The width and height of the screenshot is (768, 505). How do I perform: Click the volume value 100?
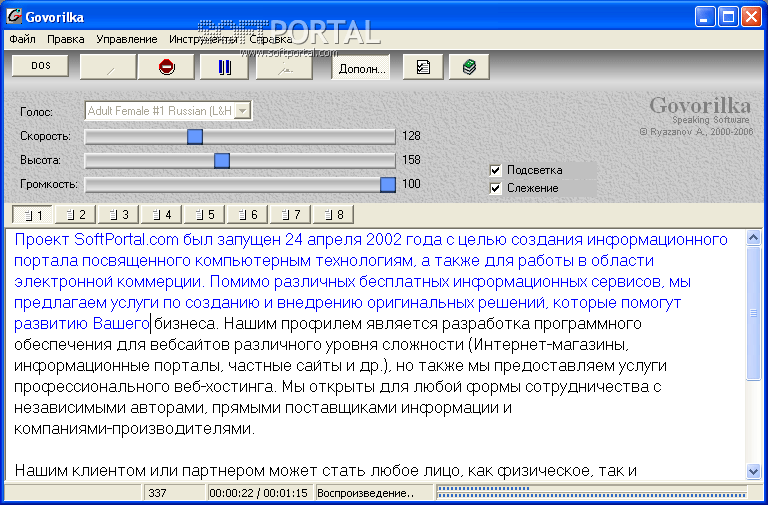pyautogui.click(x=411, y=184)
